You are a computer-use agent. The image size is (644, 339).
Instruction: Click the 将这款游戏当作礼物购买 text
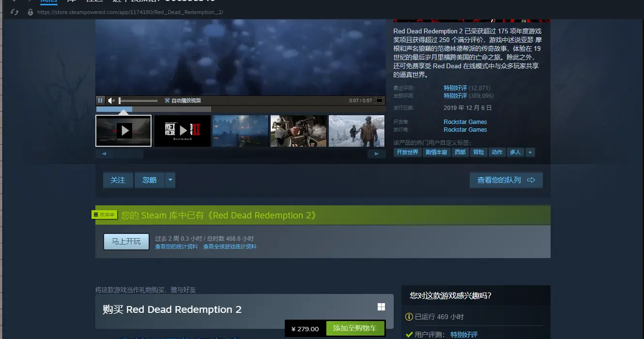145,290
